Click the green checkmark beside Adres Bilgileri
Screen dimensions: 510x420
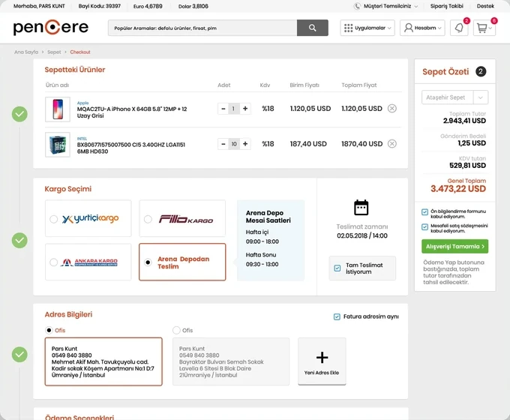[19, 355]
